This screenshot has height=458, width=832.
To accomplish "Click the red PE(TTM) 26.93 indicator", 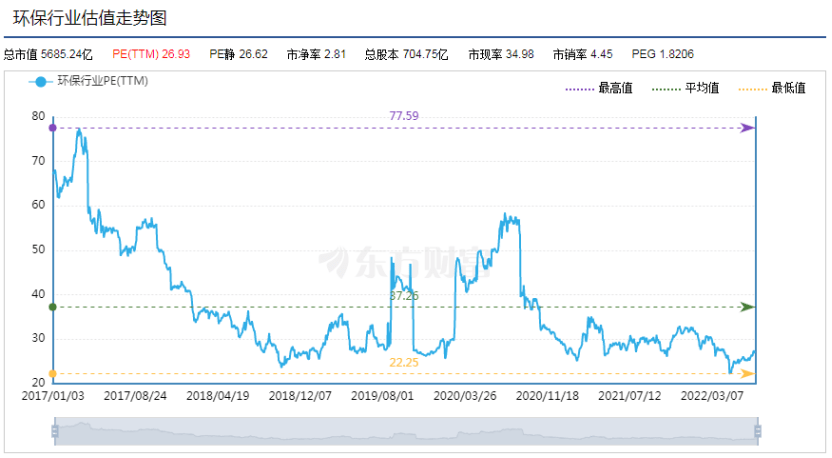I will [151, 54].
